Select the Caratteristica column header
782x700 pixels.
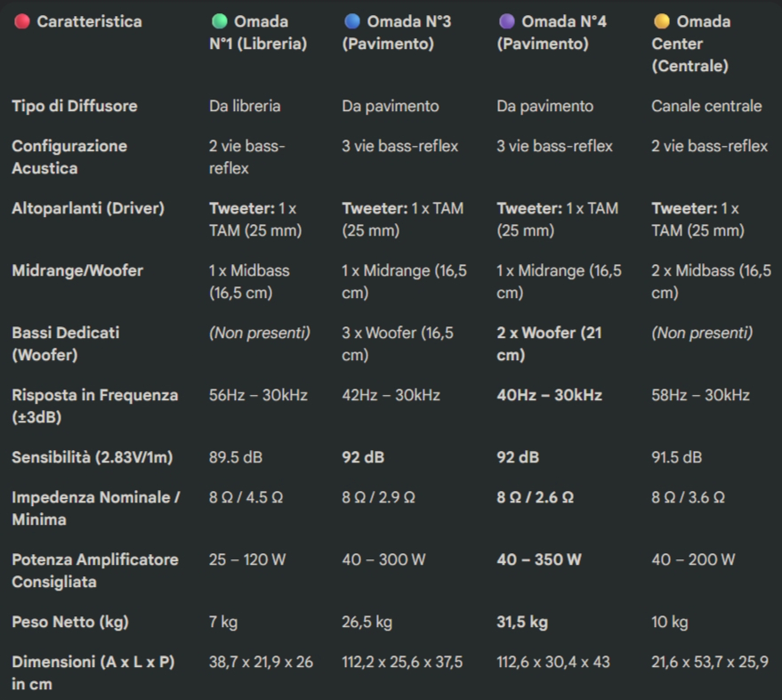click(89, 21)
